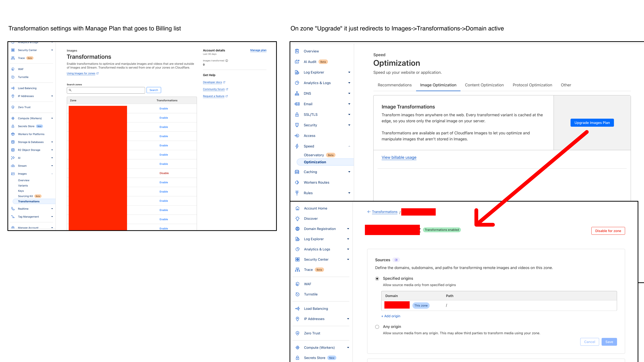644x362 pixels.
Task: Select the Any origin radio button
Action: [377, 327]
